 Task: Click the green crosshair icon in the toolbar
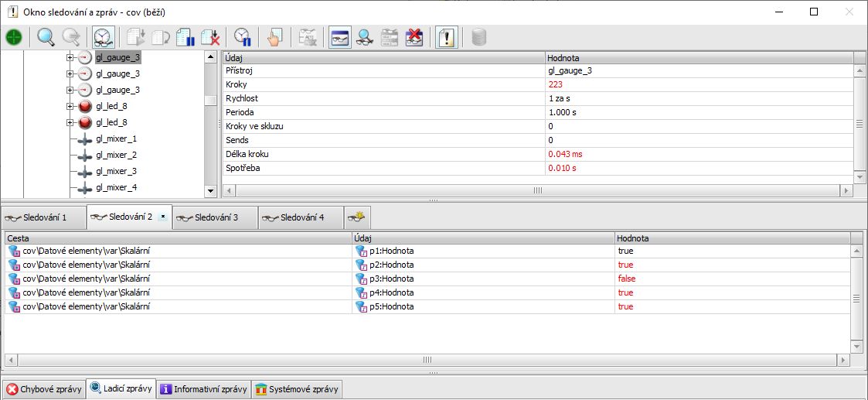pos(14,37)
